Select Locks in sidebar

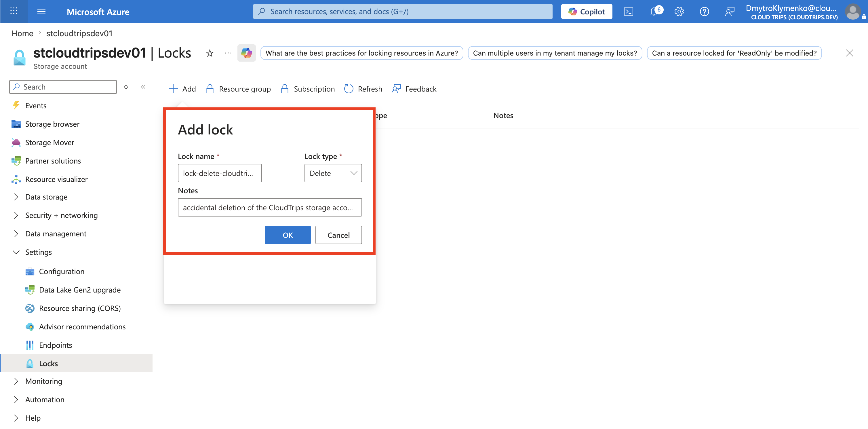[x=77, y=363]
